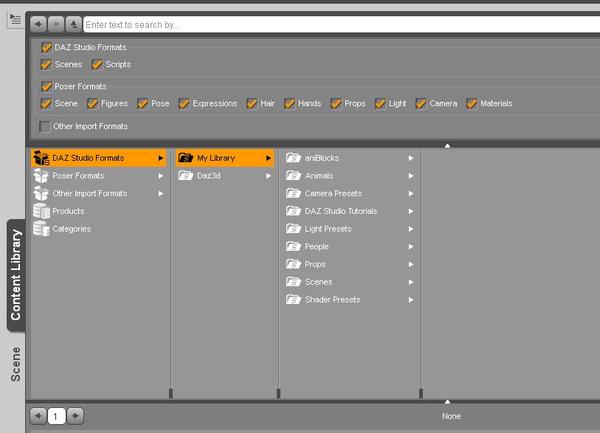
Task: Click the search text field
Action: (x=341, y=24)
